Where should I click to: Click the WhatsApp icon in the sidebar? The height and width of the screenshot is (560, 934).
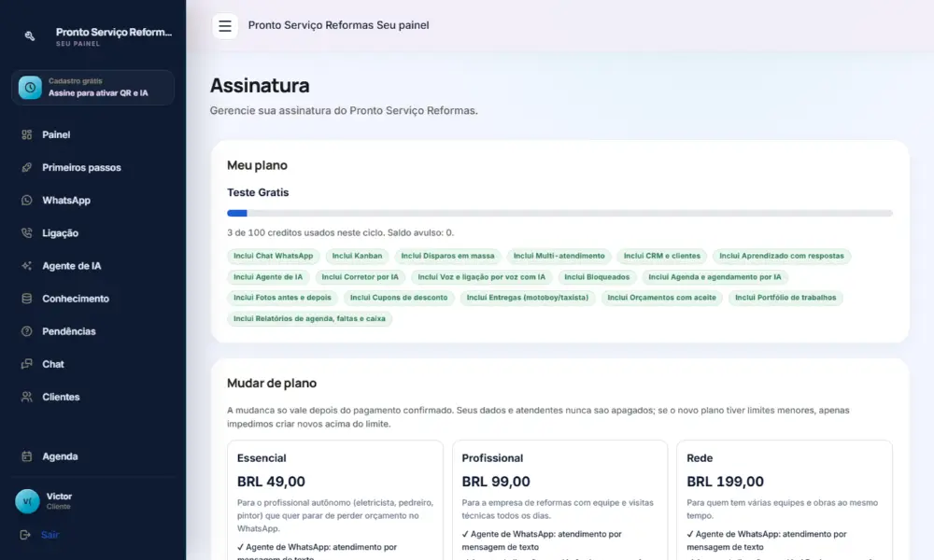tap(27, 200)
